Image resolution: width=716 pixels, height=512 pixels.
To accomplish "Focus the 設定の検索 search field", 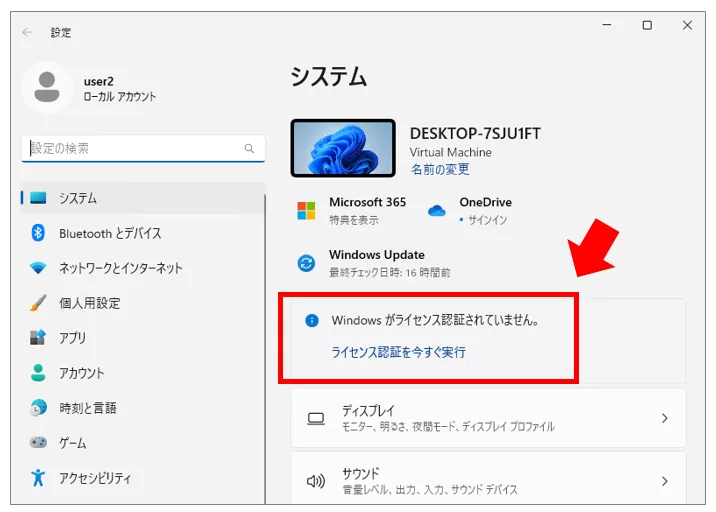I will (143, 148).
